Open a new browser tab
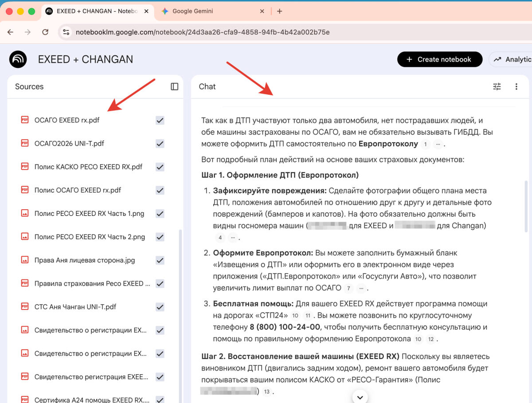532x403 pixels. [279, 11]
